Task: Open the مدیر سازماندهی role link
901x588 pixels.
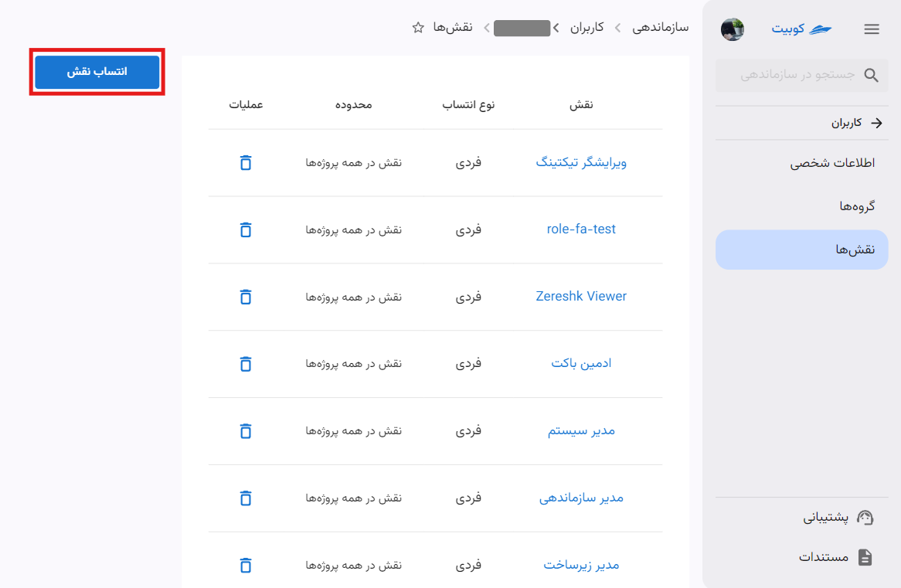Action: 581,498
